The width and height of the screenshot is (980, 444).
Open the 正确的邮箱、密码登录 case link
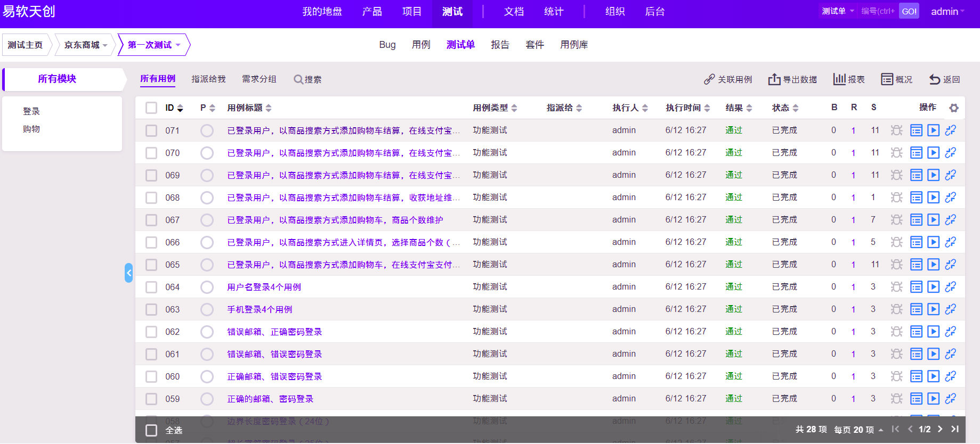click(270, 399)
